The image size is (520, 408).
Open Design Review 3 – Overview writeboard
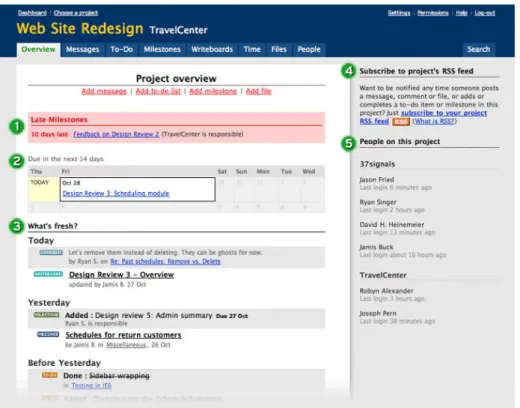tap(122, 275)
